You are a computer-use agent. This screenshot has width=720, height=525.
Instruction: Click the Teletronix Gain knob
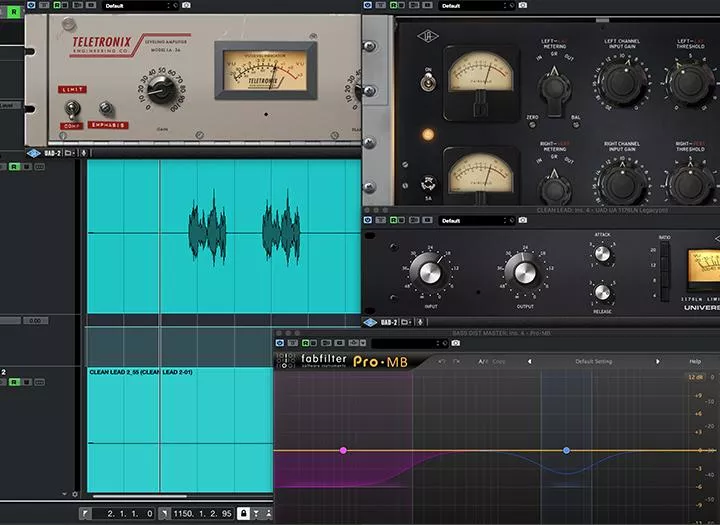[x=161, y=88]
